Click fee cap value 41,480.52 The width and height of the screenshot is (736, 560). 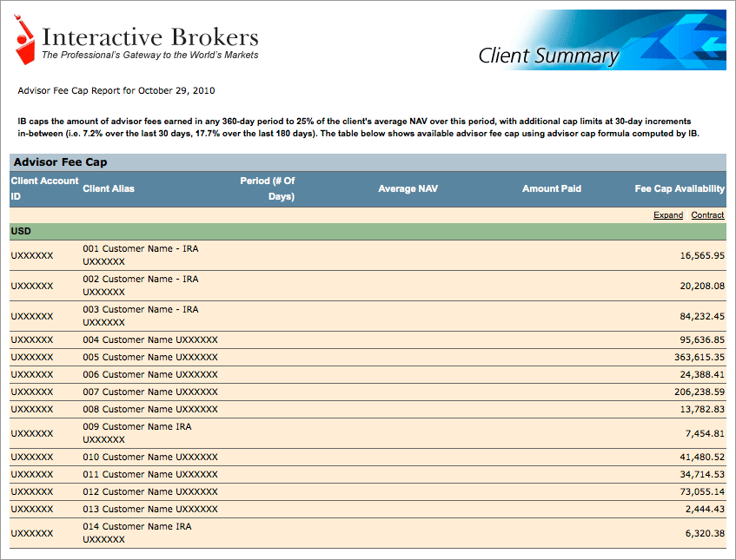(702, 457)
